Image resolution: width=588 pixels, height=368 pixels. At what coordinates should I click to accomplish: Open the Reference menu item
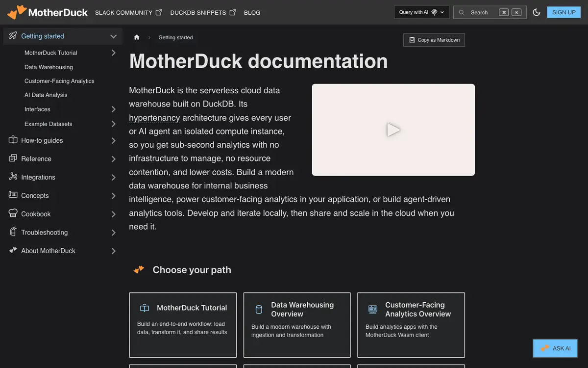click(x=36, y=159)
